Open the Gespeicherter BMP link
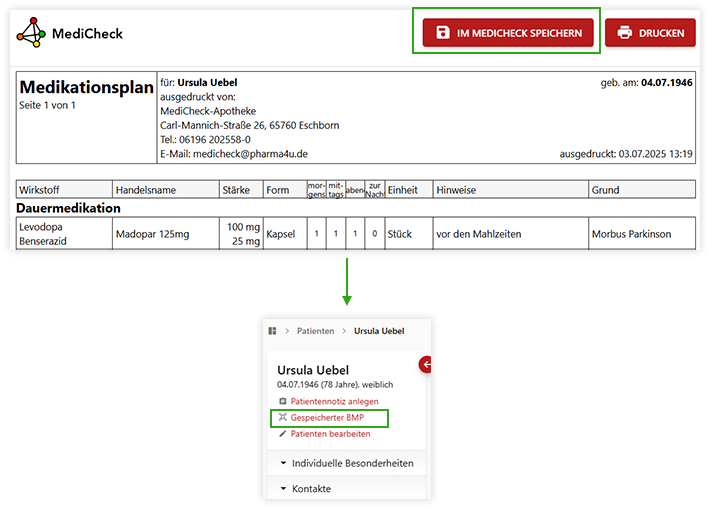711x513 pixels. point(327,417)
